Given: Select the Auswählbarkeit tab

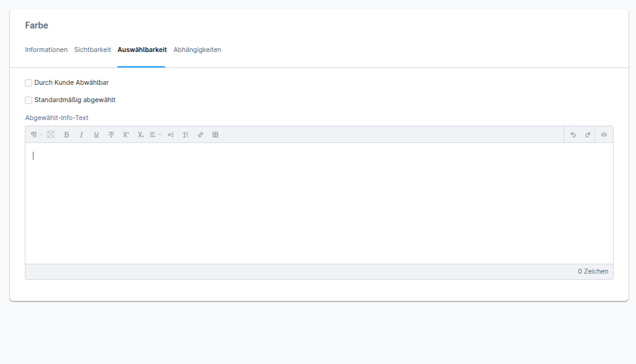Looking at the screenshot, I should click(142, 50).
